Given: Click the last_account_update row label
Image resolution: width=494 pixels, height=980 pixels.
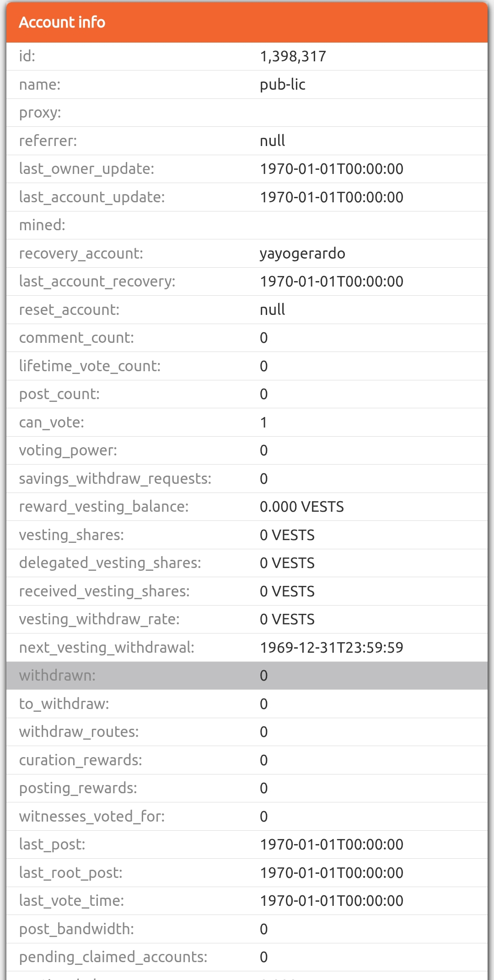Looking at the screenshot, I should tap(92, 197).
